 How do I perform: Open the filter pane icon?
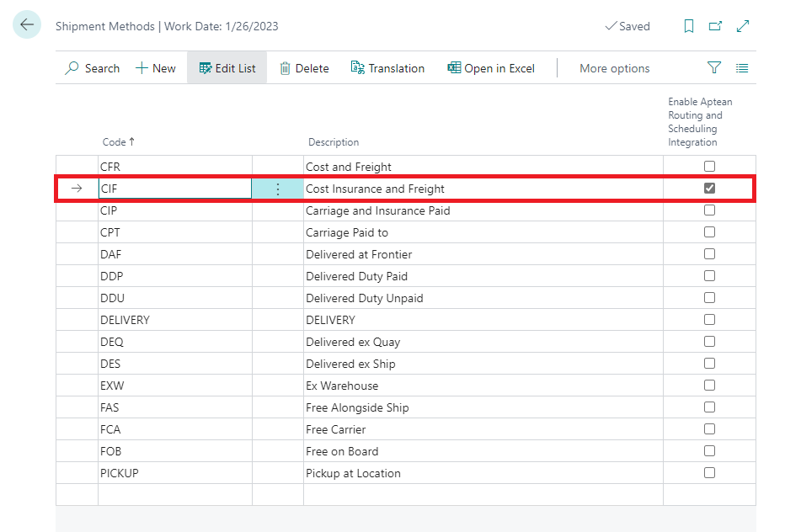[714, 68]
